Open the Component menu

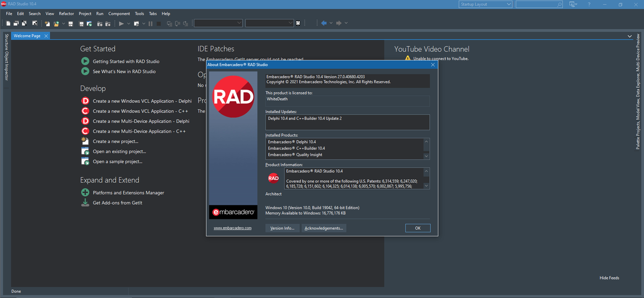119,14
